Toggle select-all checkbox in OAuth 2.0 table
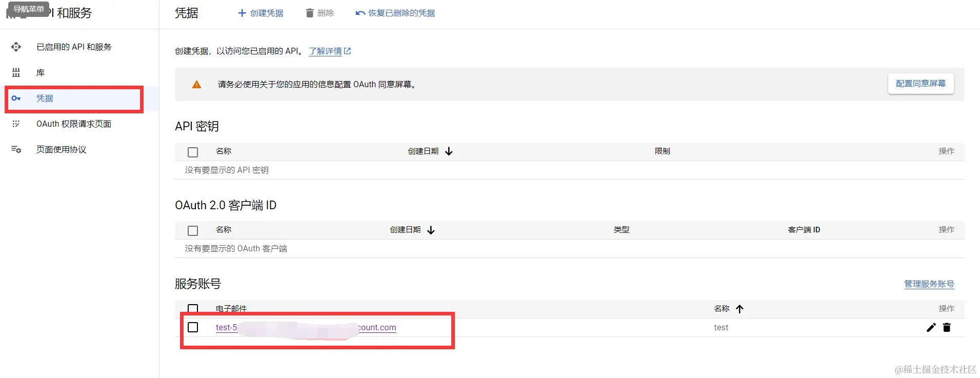 [193, 230]
